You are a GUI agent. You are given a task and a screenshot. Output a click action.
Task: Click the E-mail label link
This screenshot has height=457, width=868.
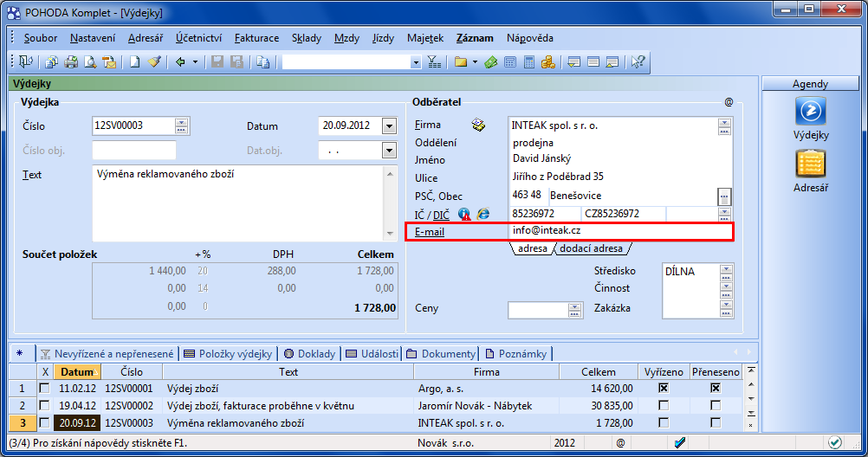pos(430,232)
